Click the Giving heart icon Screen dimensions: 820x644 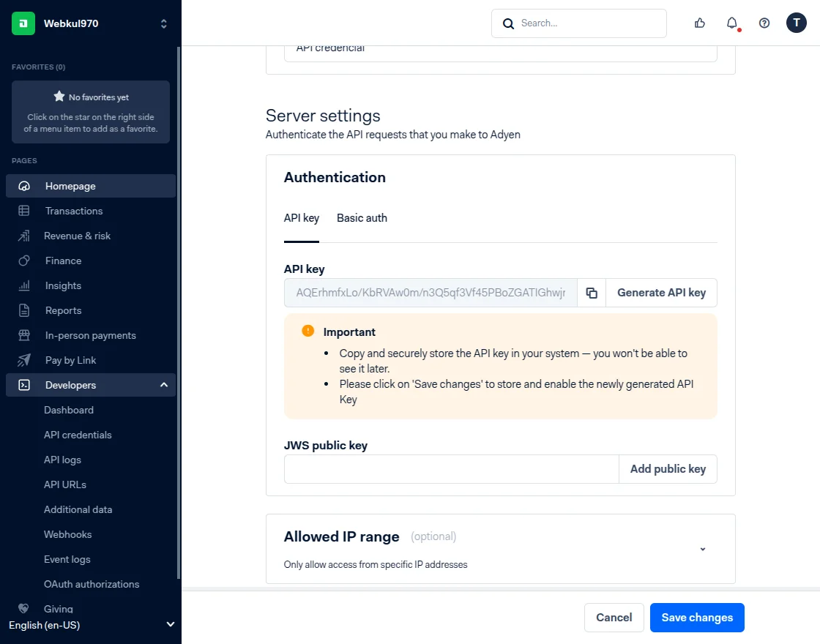23,608
